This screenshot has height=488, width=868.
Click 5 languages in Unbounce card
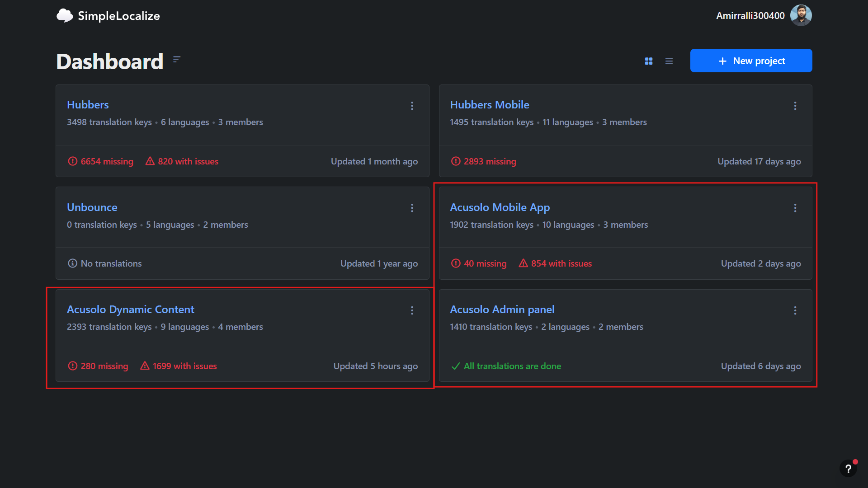170,225
